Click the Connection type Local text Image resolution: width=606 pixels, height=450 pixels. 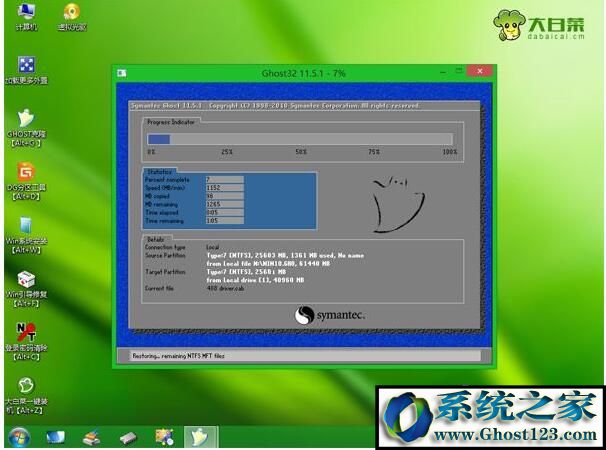click(x=213, y=247)
